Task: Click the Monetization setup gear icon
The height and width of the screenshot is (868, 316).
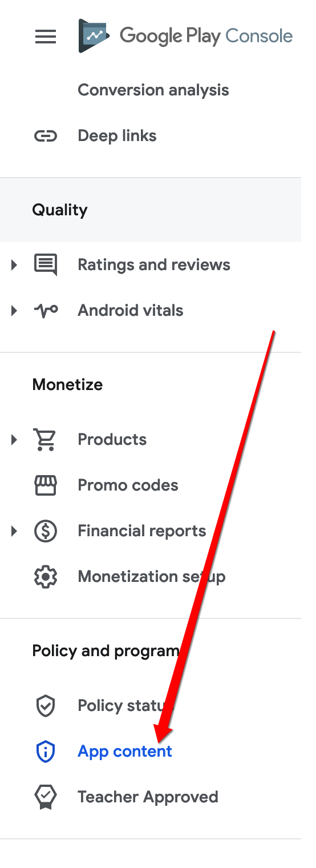Action: [46, 577]
